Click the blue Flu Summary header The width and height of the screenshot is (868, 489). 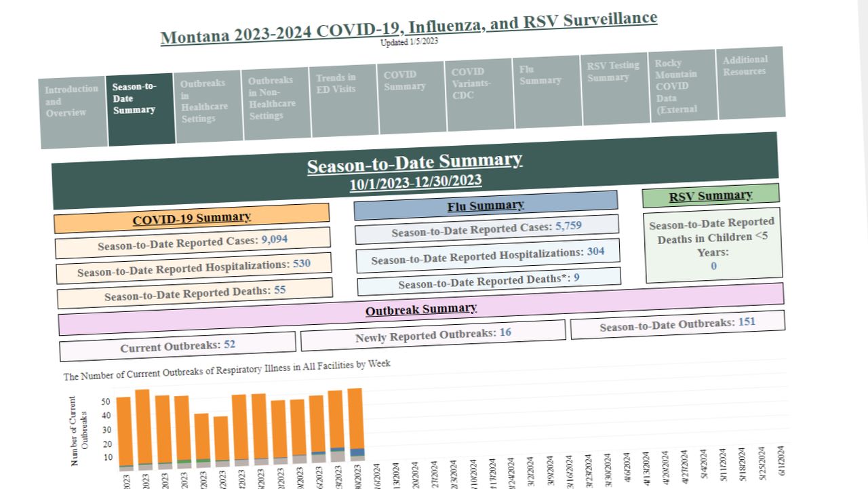pos(486,205)
